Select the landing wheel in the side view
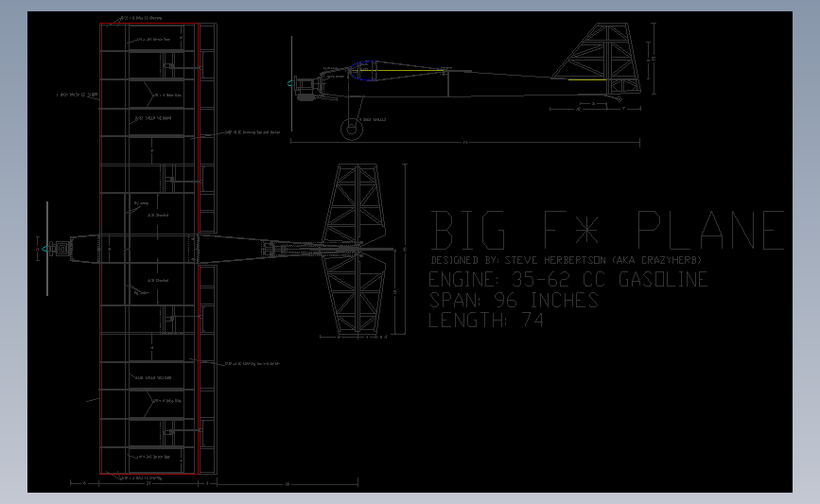The height and width of the screenshot is (504, 820). tap(352, 129)
